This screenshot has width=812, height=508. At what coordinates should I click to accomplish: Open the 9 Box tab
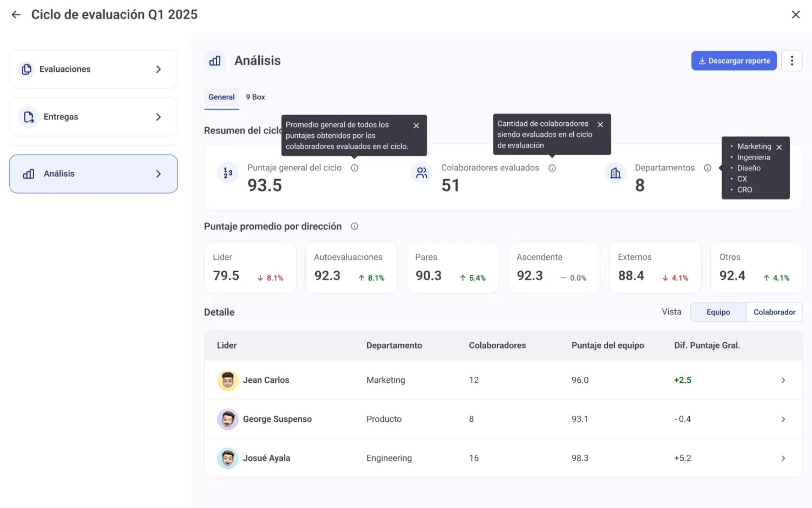click(x=255, y=97)
